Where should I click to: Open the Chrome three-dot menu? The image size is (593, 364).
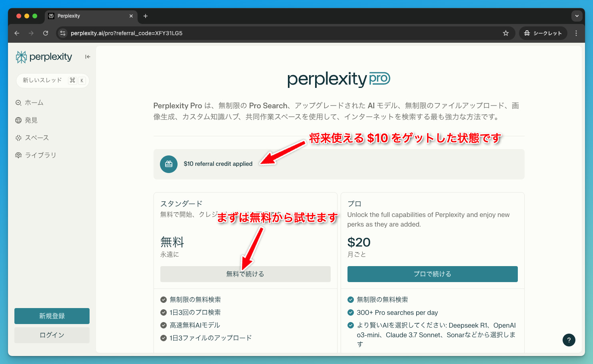[x=576, y=33]
